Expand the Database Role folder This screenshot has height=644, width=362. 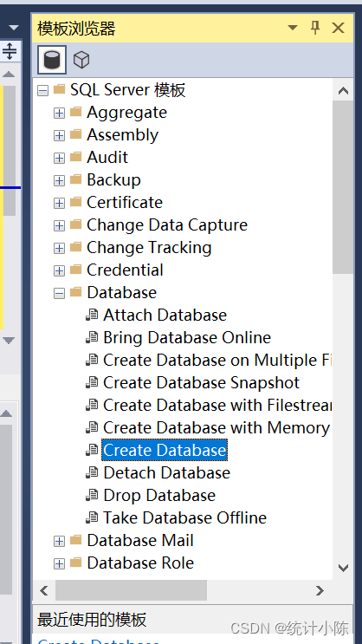[x=60, y=564]
